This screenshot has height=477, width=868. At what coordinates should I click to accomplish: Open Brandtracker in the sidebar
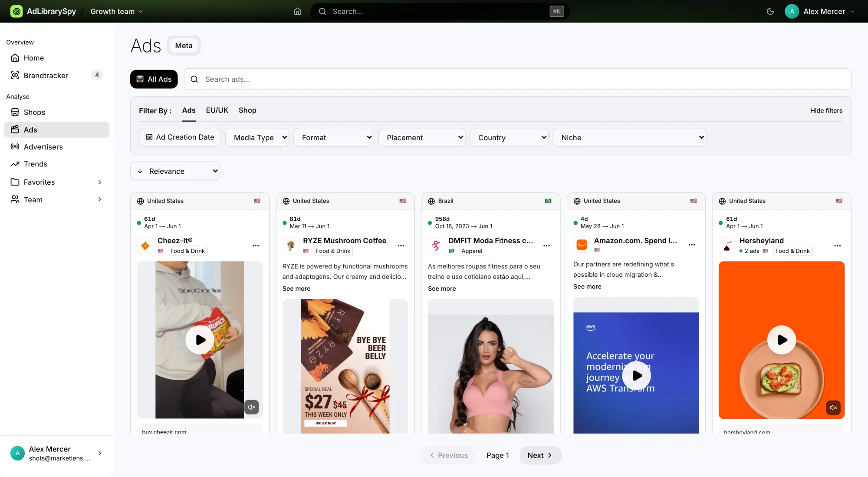pyautogui.click(x=56, y=75)
